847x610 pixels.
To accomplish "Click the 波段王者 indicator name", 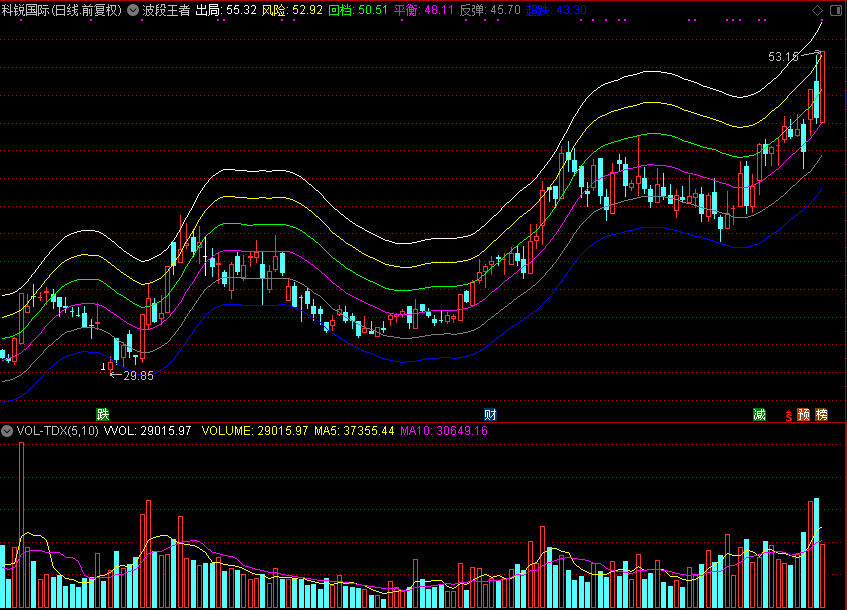I will (x=166, y=10).
